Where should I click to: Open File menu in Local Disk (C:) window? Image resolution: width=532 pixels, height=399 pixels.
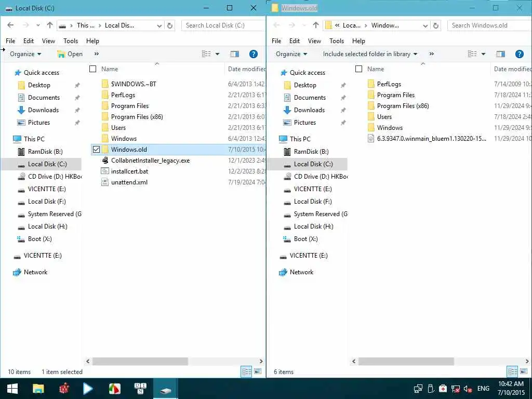pos(10,41)
